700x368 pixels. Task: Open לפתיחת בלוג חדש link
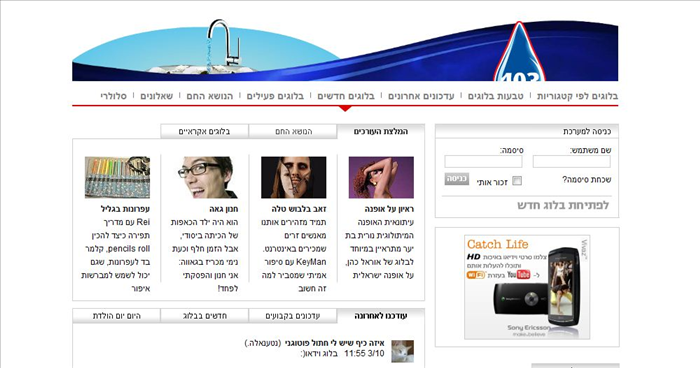click(x=563, y=205)
